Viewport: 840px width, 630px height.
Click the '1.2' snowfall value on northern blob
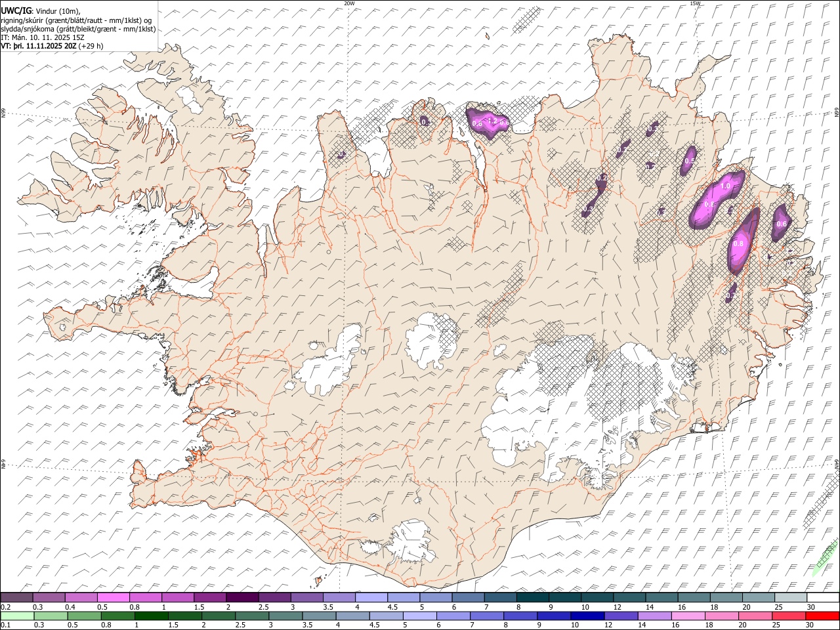coord(492,121)
